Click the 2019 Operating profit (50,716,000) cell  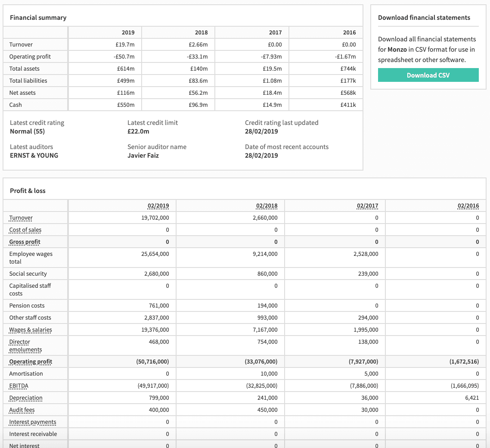coord(152,362)
